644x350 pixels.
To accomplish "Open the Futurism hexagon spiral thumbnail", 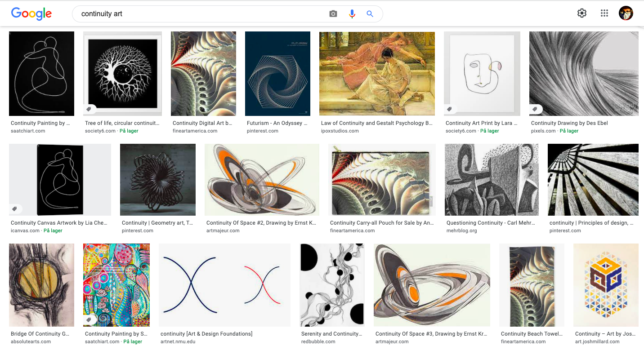I will [x=277, y=74].
